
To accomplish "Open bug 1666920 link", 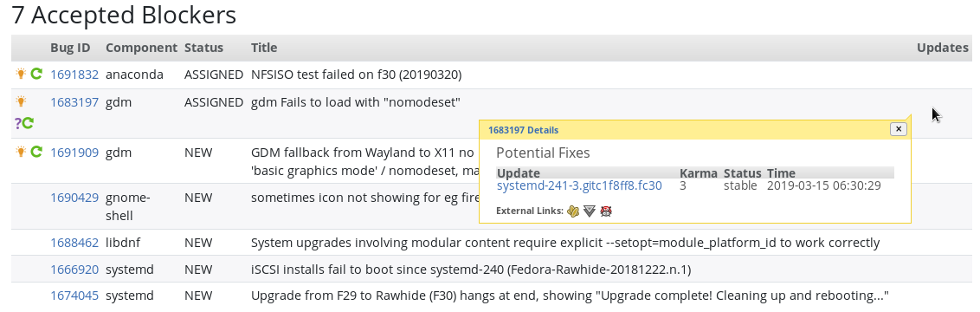I will tap(74, 270).
